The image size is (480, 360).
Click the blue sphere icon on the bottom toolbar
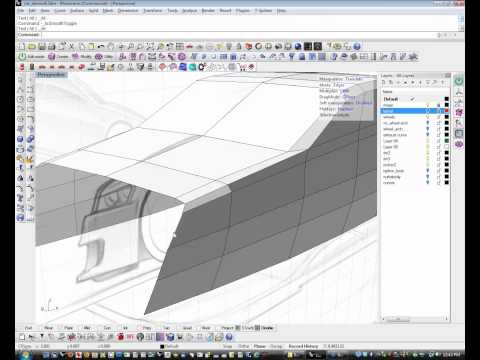coord(229,337)
